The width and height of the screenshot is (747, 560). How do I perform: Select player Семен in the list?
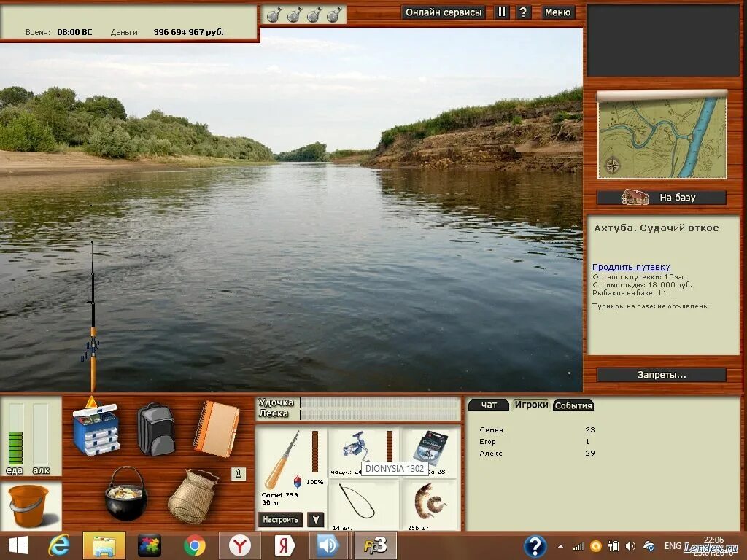(x=537, y=430)
